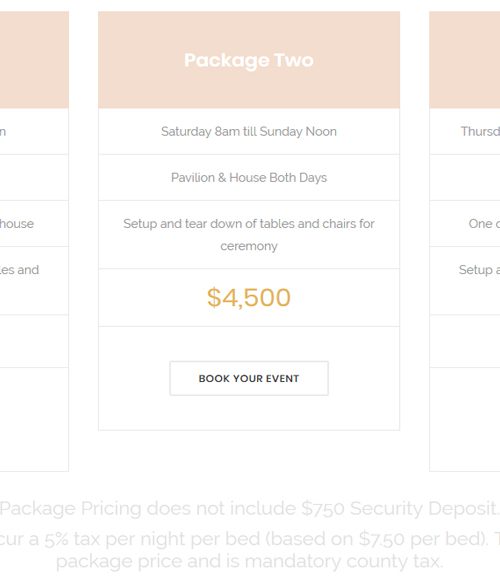Click the left card's 'es and' feature row
The image size is (500, 579).
(34, 281)
